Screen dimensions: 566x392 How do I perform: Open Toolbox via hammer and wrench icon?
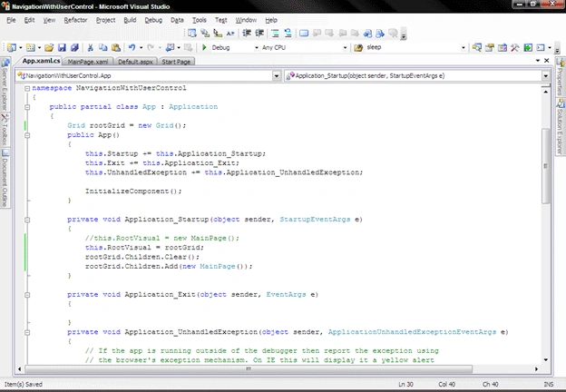(514, 48)
